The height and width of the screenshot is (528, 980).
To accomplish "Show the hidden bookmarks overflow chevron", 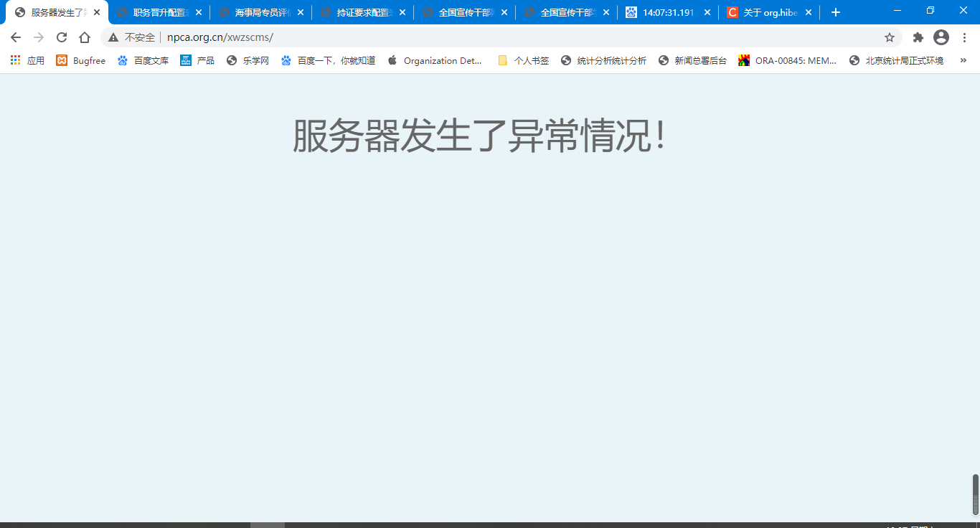I will 962,61.
